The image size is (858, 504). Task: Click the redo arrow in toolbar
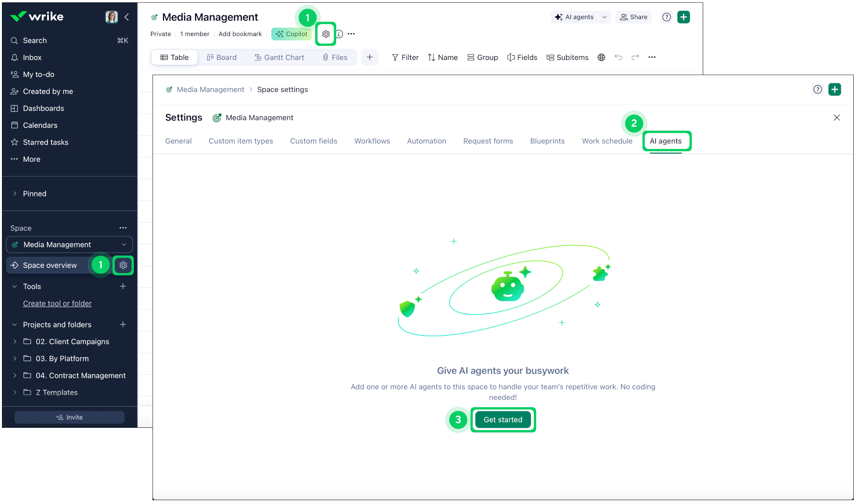click(635, 57)
